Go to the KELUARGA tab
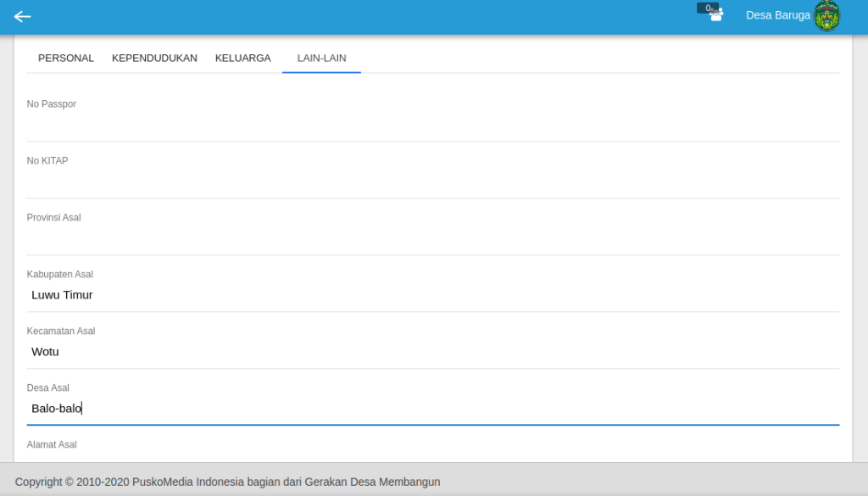This screenshot has height=496, width=868. click(242, 59)
